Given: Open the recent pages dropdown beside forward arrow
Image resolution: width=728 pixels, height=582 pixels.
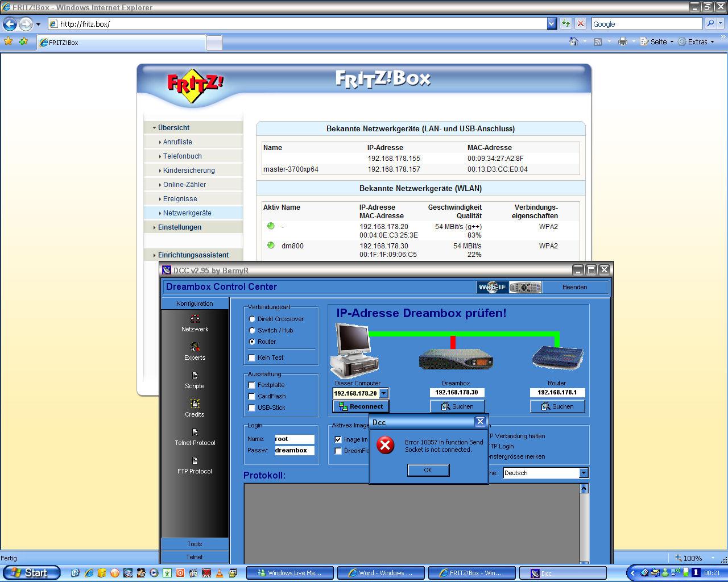Looking at the screenshot, I should 38,24.
